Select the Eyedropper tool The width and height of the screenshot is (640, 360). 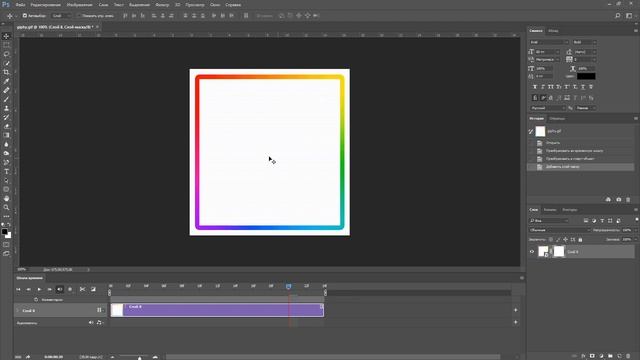click(x=6, y=81)
